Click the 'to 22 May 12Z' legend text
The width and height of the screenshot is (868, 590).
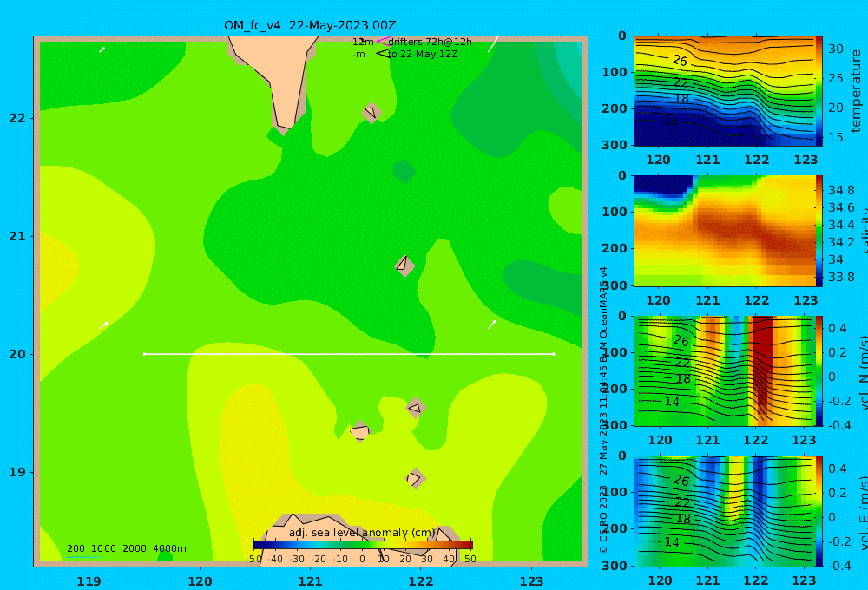click(423, 54)
